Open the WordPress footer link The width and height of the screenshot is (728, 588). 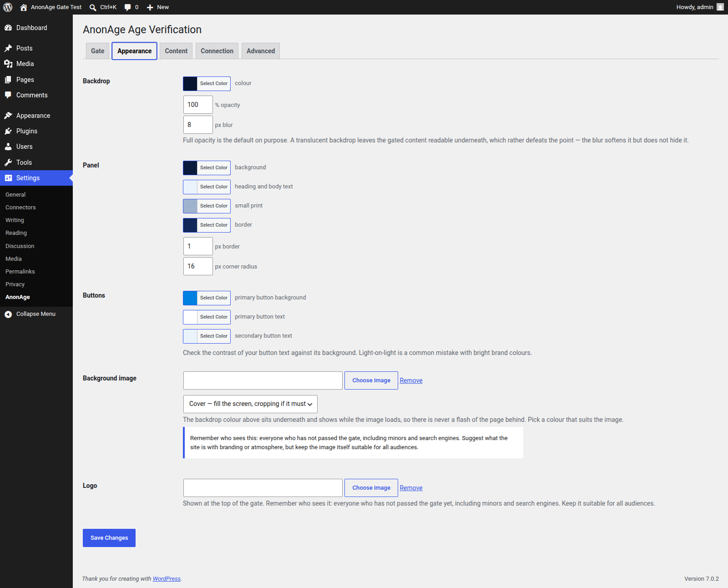click(x=167, y=579)
